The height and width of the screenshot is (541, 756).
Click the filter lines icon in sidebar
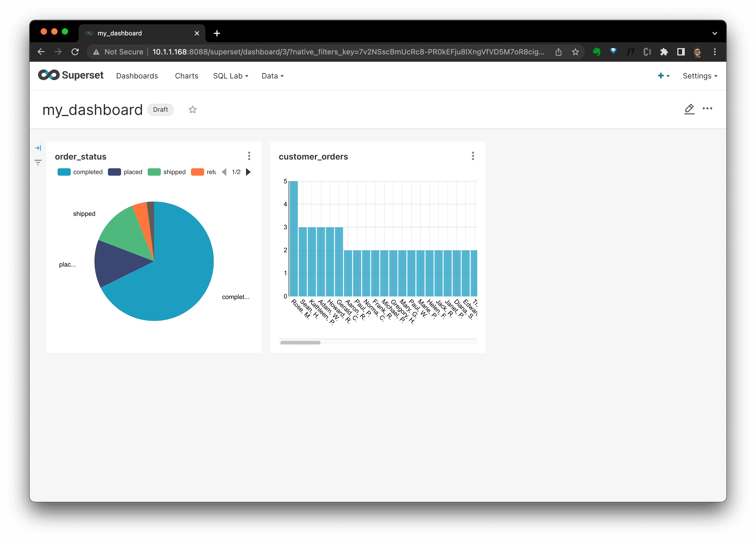coord(38,162)
